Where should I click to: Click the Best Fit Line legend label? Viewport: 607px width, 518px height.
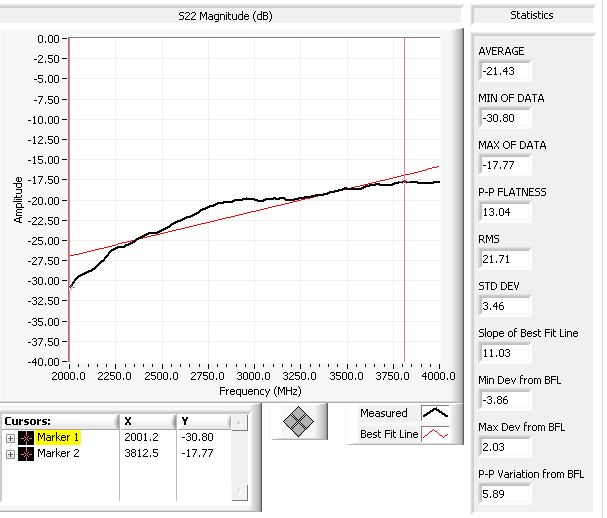click(389, 434)
